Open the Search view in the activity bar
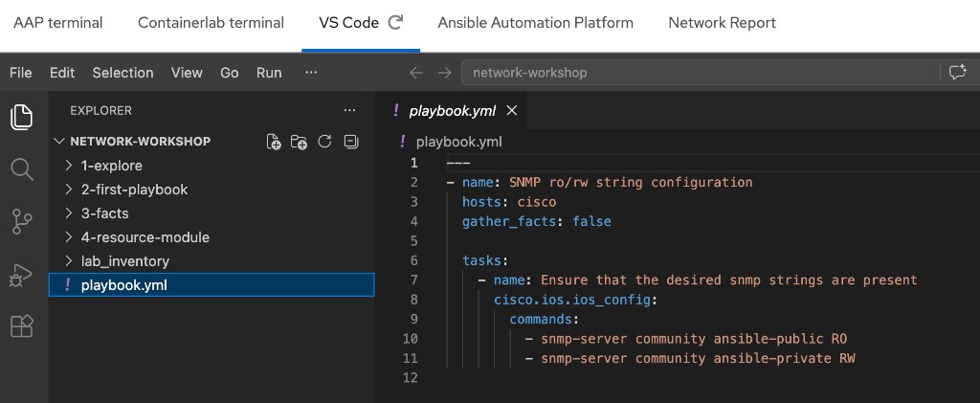Screen dimensions: 980x403 21,169
